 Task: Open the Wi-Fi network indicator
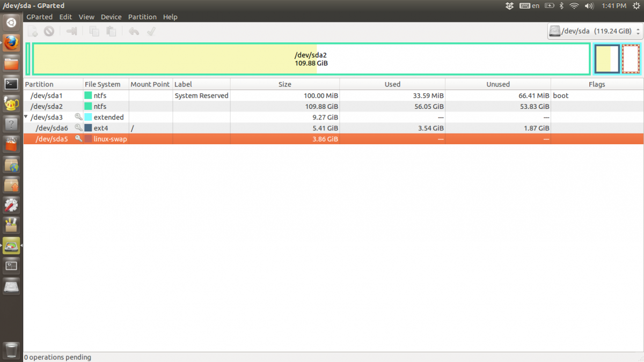pyautogui.click(x=574, y=6)
